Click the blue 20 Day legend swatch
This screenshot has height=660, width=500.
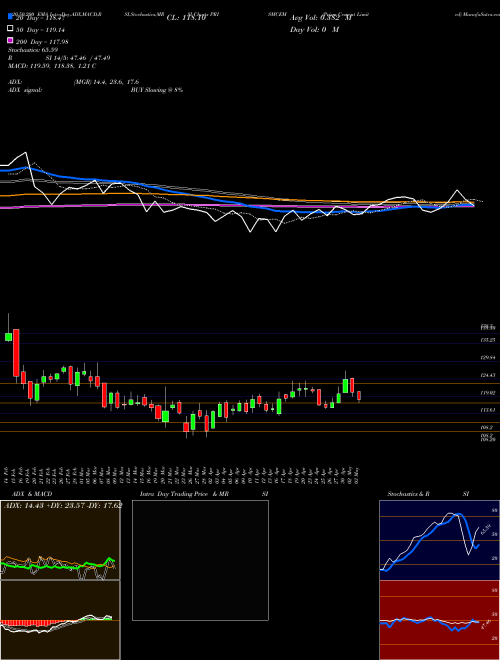(x=11, y=17)
